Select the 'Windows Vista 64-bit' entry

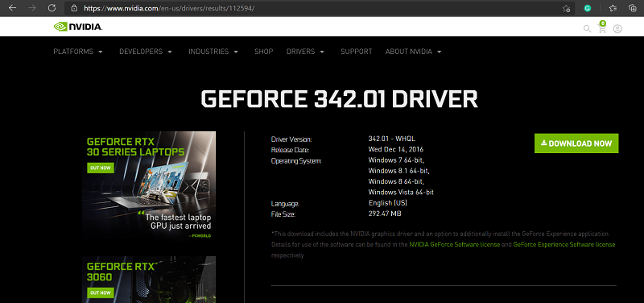pos(401,192)
